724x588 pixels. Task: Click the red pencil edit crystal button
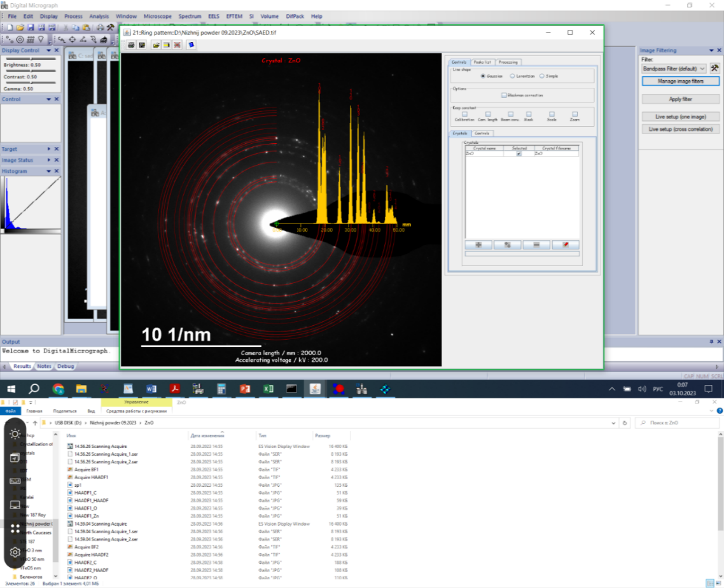[x=565, y=245]
